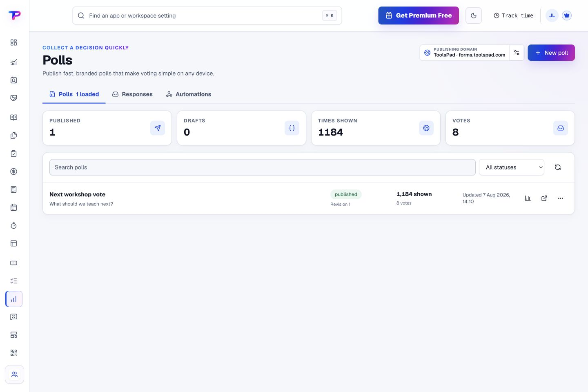Open the handshake deals sidebar icon
Viewport: 588px width, 392px height.
coord(13,98)
